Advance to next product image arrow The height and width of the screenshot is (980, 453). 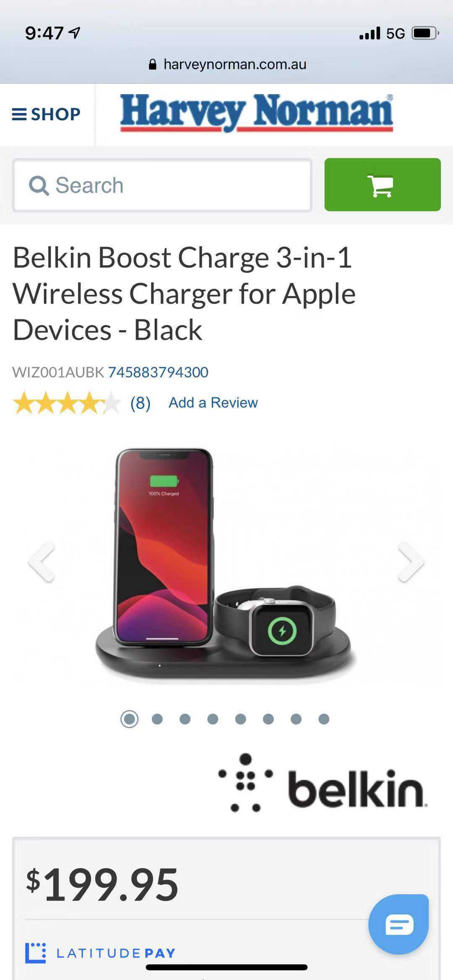411,562
